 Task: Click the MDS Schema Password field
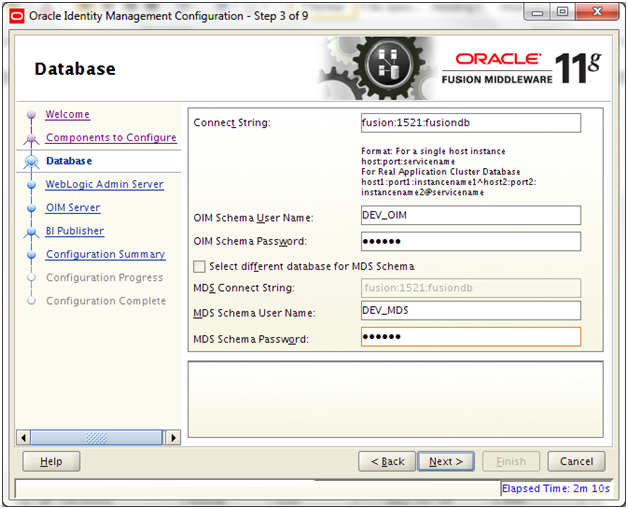471,337
